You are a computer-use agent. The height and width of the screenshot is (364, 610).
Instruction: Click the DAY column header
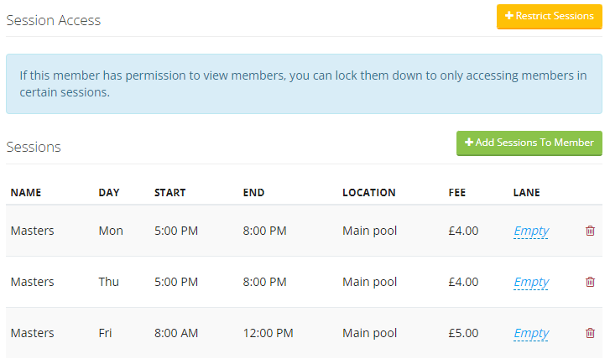click(x=109, y=193)
